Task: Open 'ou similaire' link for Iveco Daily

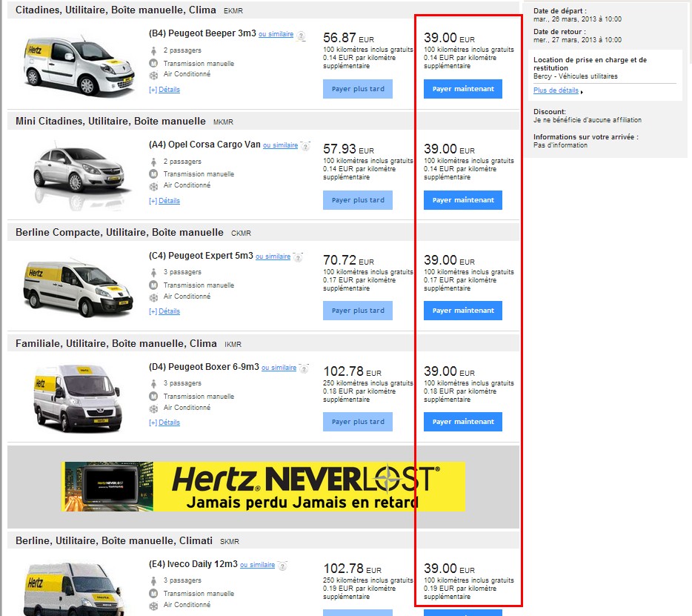Action: tap(257, 565)
